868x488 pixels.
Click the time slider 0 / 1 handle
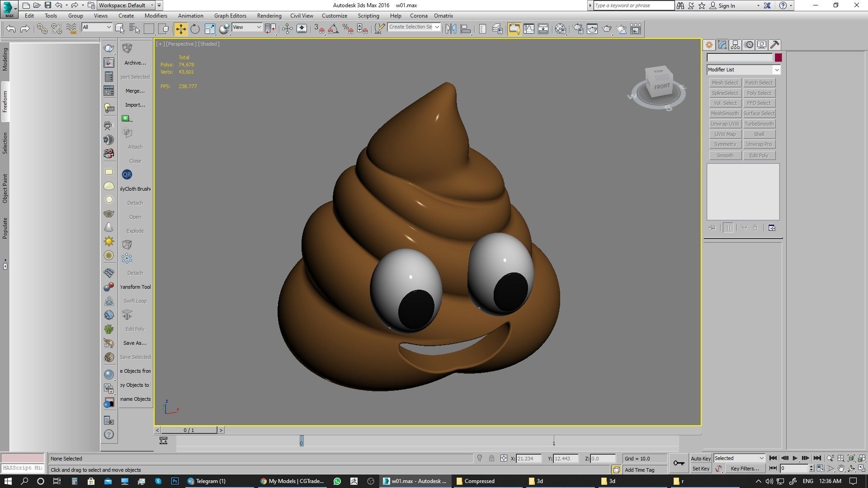189,430
